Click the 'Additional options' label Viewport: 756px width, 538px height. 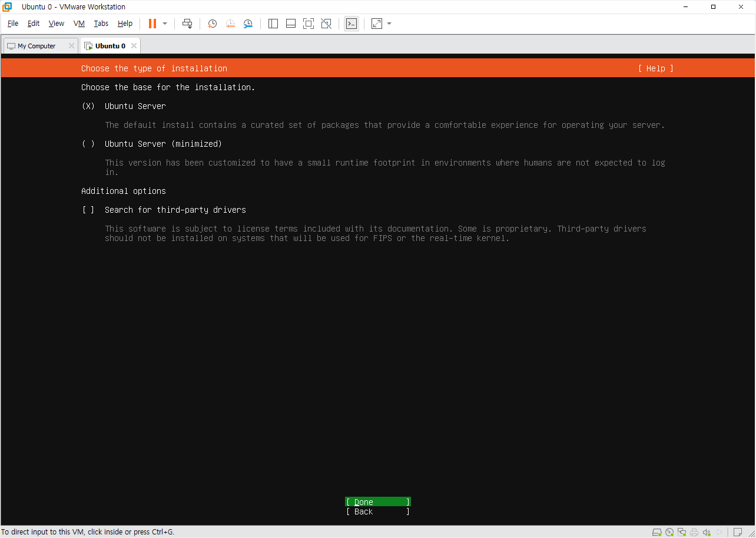point(124,191)
